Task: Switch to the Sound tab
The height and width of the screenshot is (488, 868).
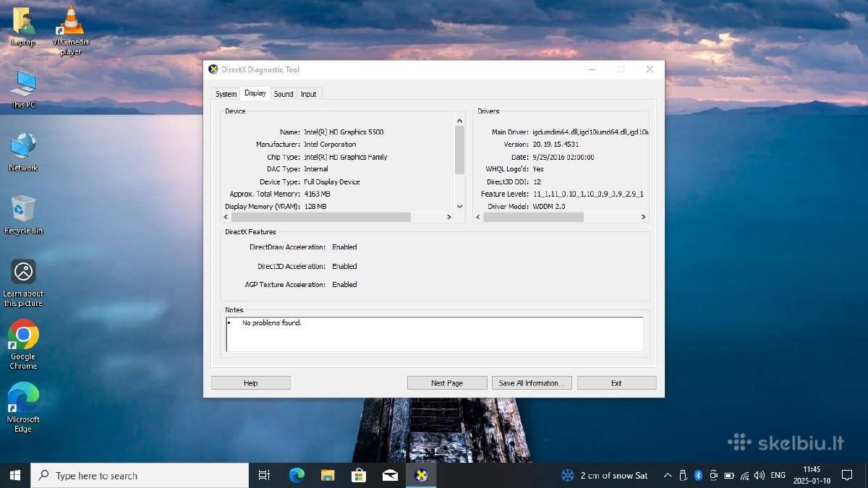Action: (284, 94)
